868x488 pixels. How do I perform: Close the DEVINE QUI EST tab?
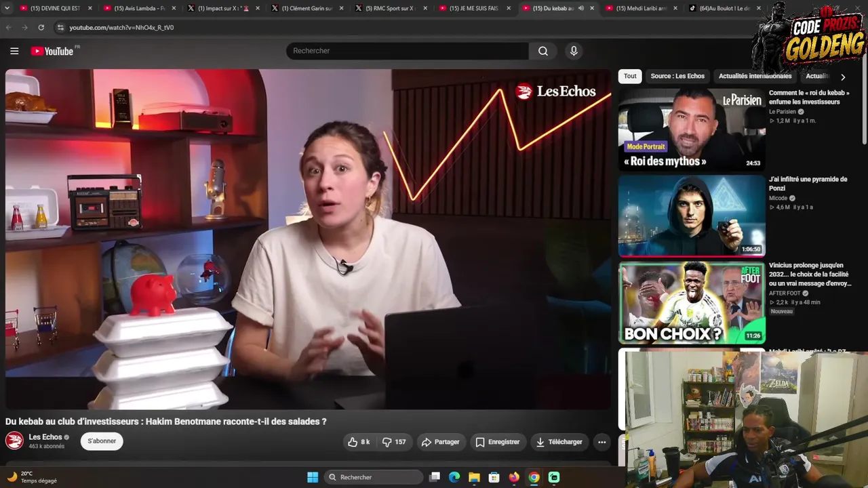[90, 8]
